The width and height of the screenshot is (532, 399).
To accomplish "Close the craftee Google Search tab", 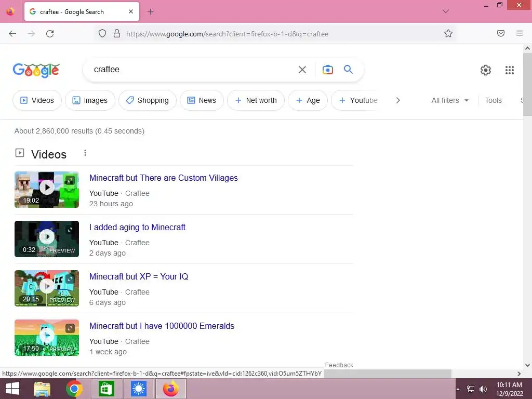I will tap(131, 11).
